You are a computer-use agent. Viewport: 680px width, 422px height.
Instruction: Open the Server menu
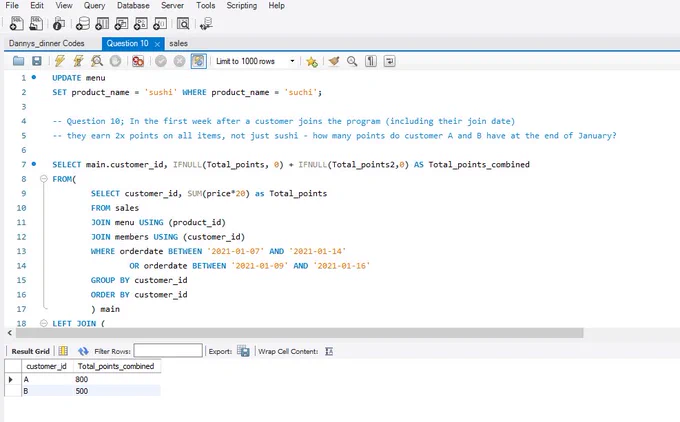pyautogui.click(x=172, y=6)
